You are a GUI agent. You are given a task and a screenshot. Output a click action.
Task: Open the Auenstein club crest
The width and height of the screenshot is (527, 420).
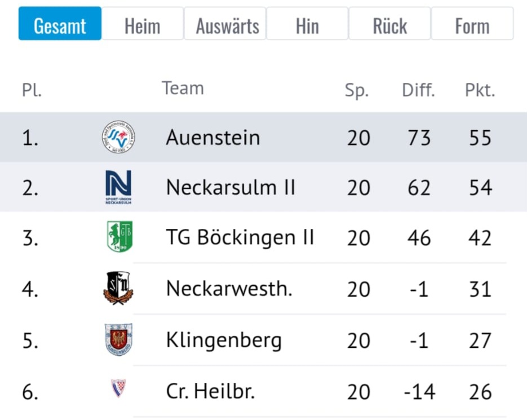[x=118, y=137]
